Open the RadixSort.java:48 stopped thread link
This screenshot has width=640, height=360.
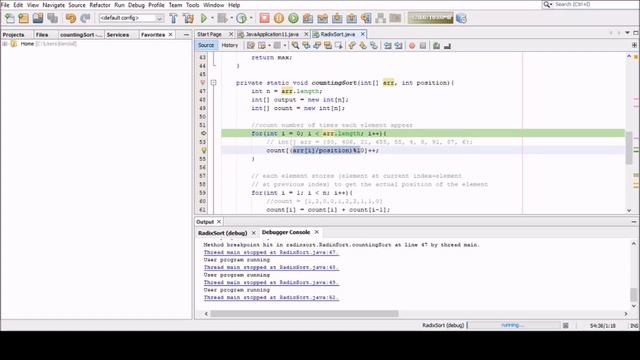click(271, 267)
